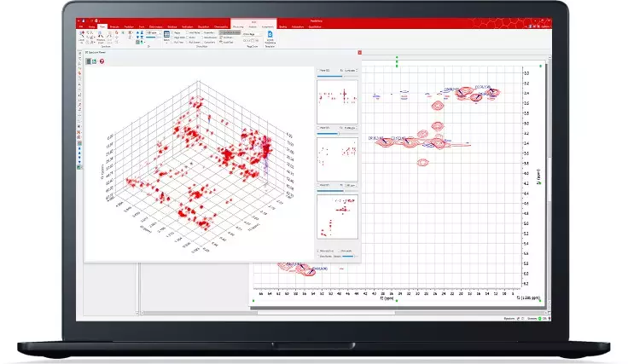Screen dimensions: 628x364
Task: Toggle the Show peaks checkbox
Action: tap(340, 251)
